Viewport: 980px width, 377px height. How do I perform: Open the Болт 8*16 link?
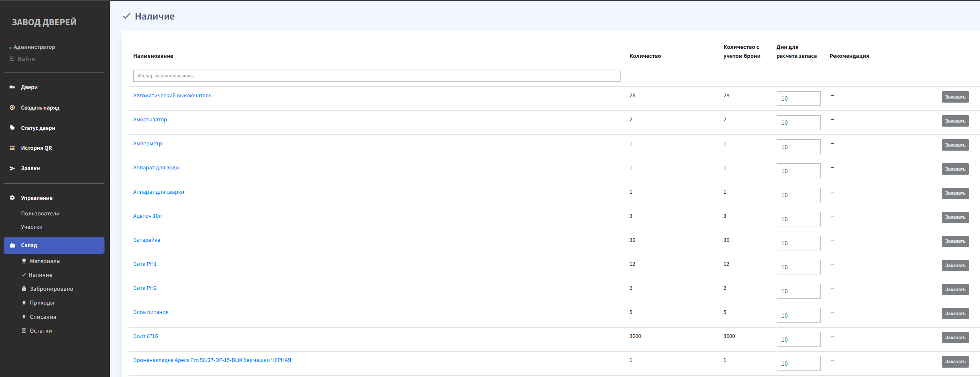pyautogui.click(x=146, y=336)
